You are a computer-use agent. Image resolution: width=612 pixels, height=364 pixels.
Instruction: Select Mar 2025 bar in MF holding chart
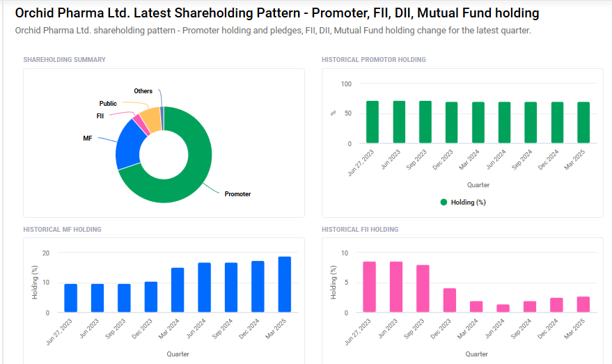click(x=285, y=284)
